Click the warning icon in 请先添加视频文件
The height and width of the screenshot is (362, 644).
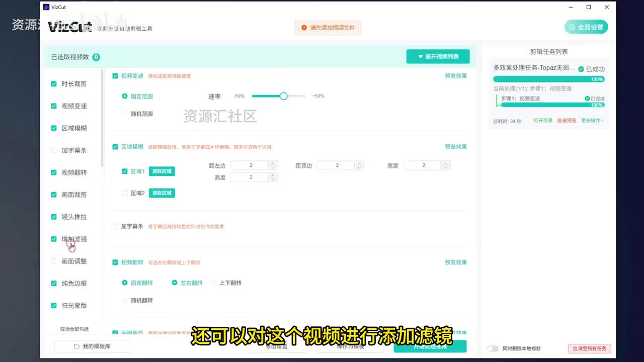304,28
